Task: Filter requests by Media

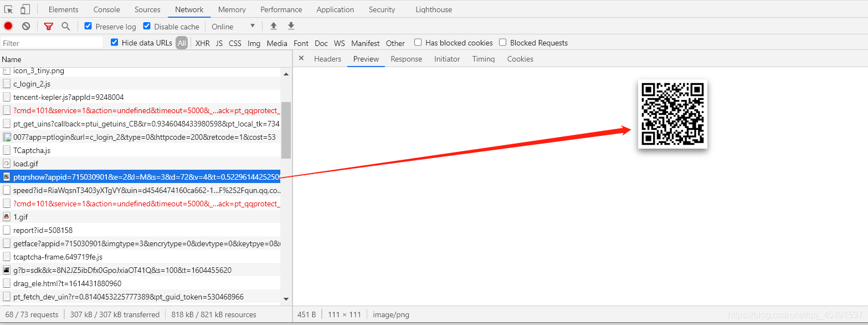Action: tap(277, 43)
